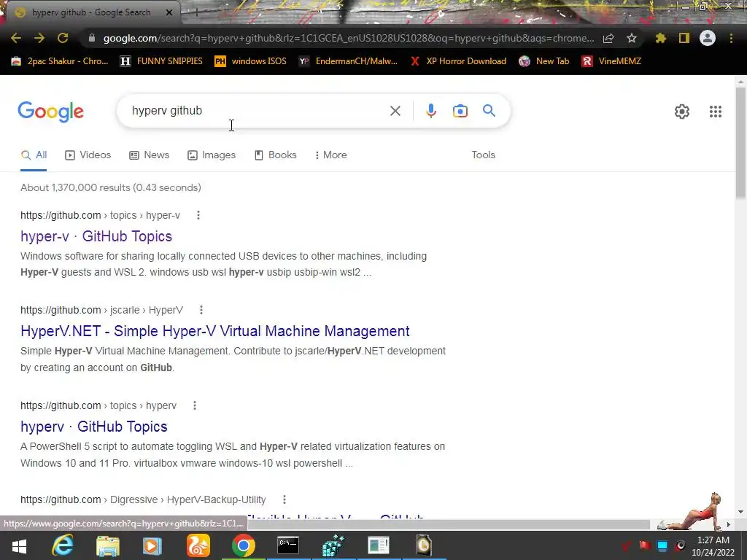Image resolution: width=747 pixels, height=560 pixels.
Task: Open options for the jscarle › HyperV result
Action: (x=201, y=310)
